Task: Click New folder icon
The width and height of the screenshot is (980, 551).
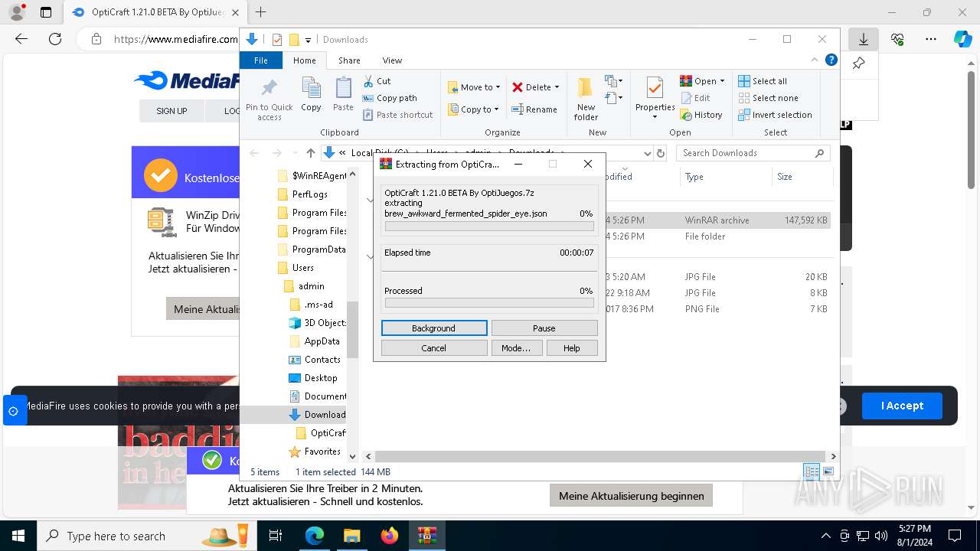Action: [x=586, y=98]
